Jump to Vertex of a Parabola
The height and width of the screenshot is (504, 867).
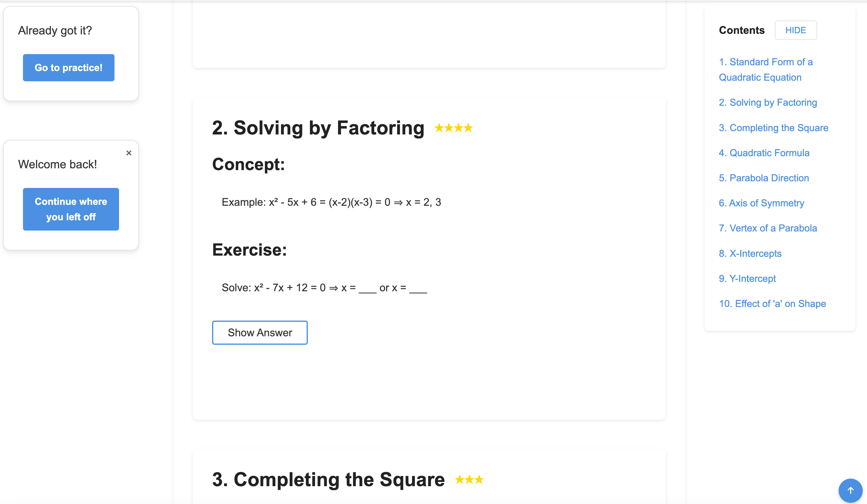pos(768,228)
